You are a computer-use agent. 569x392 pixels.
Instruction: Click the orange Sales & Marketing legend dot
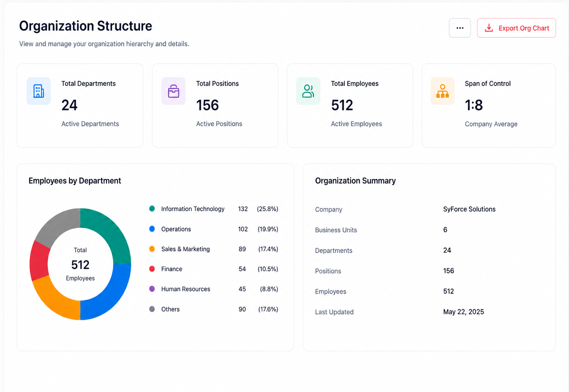tap(152, 249)
